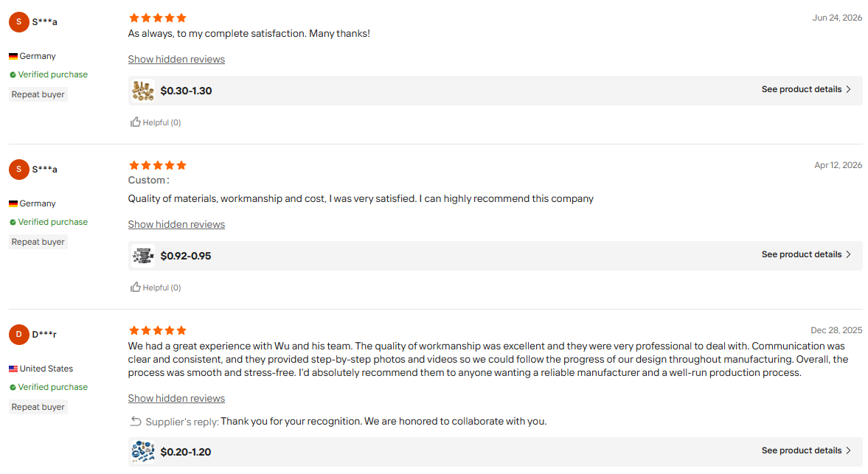Show hidden reviews under Jun 24 review
The height and width of the screenshot is (474, 868).
(x=176, y=59)
